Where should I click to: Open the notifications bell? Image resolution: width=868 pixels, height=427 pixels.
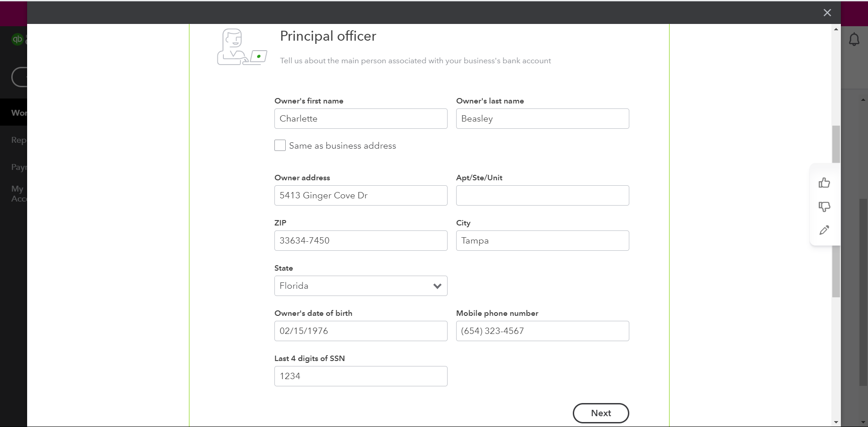click(x=855, y=39)
